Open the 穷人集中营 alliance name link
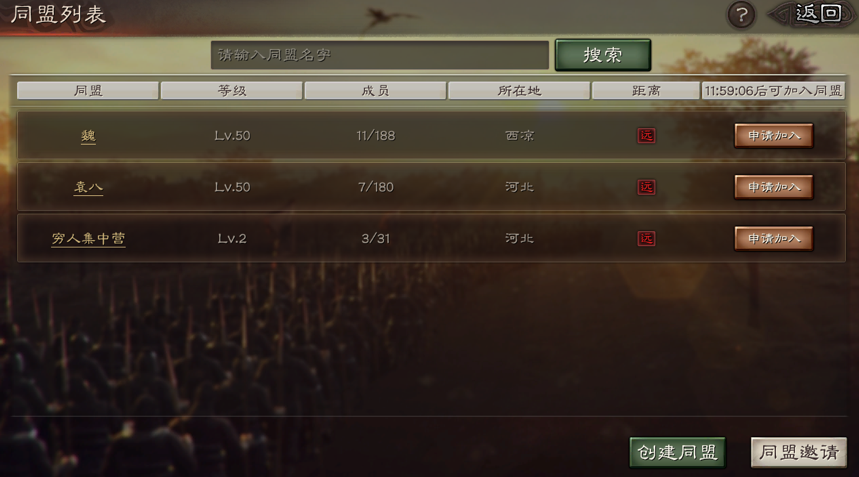This screenshot has width=859, height=477. [88, 239]
